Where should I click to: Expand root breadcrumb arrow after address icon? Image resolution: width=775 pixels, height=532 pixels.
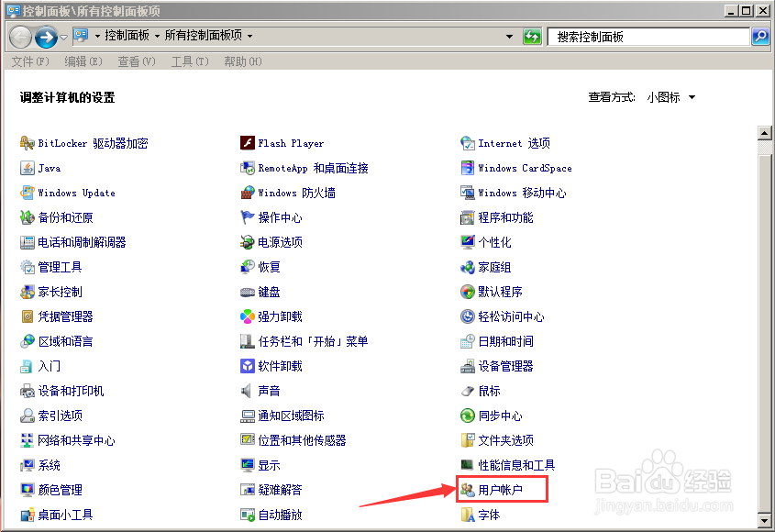click(97, 36)
